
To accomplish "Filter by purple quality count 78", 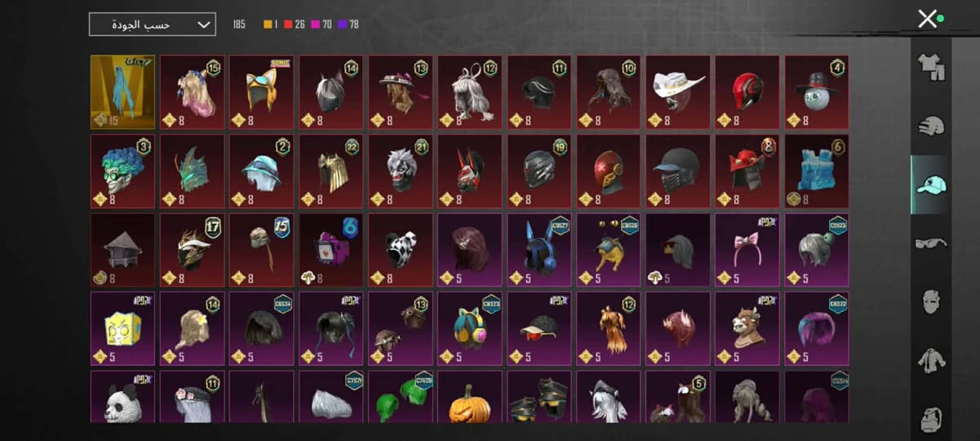I will (x=348, y=24).
